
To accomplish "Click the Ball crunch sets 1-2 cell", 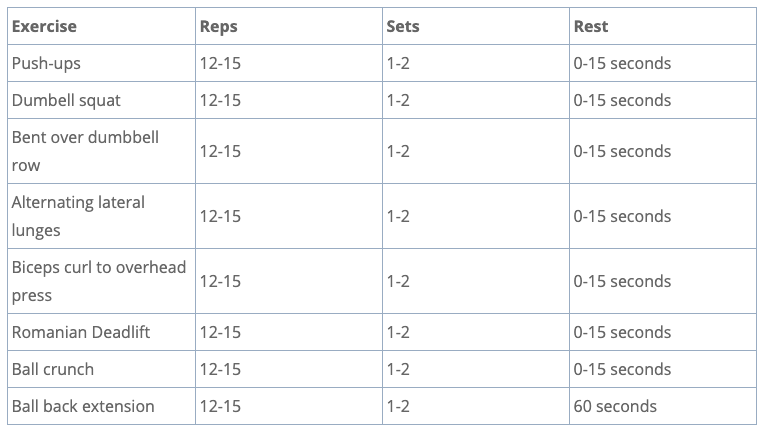I will (398, 369).
